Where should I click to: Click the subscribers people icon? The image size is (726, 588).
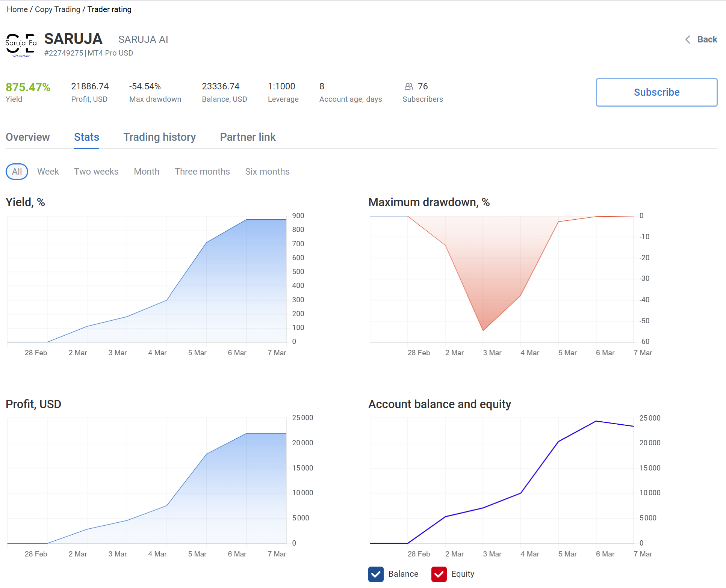click(408, 86)
